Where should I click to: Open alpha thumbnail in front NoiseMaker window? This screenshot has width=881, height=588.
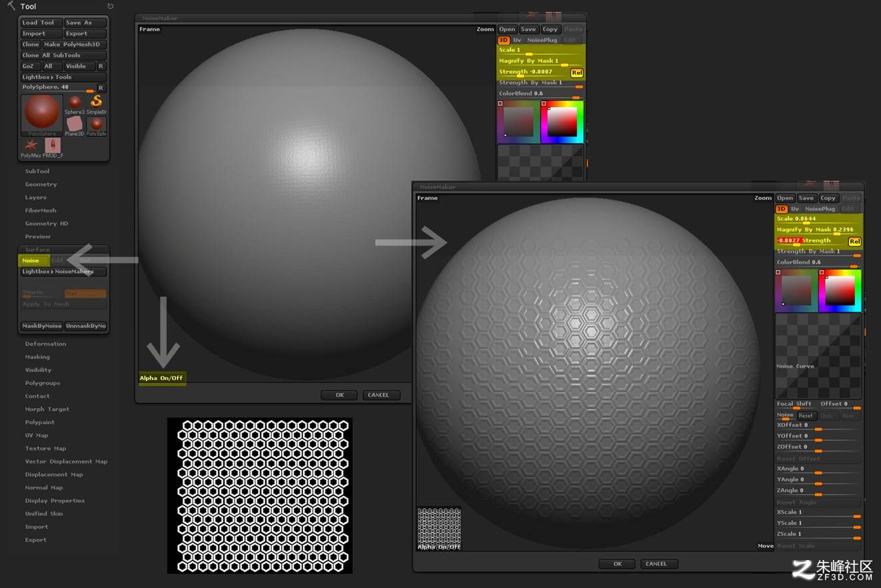[x=439, y=529]
